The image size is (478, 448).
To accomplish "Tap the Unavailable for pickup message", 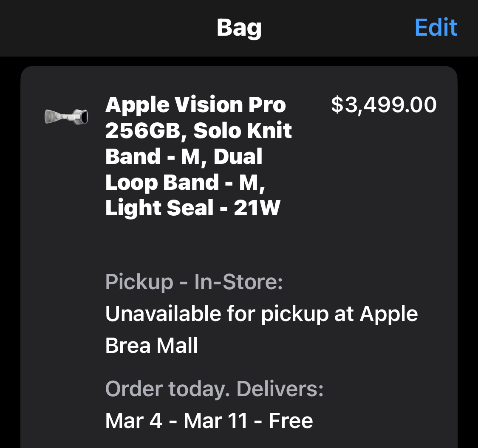I will coord(261,330).
